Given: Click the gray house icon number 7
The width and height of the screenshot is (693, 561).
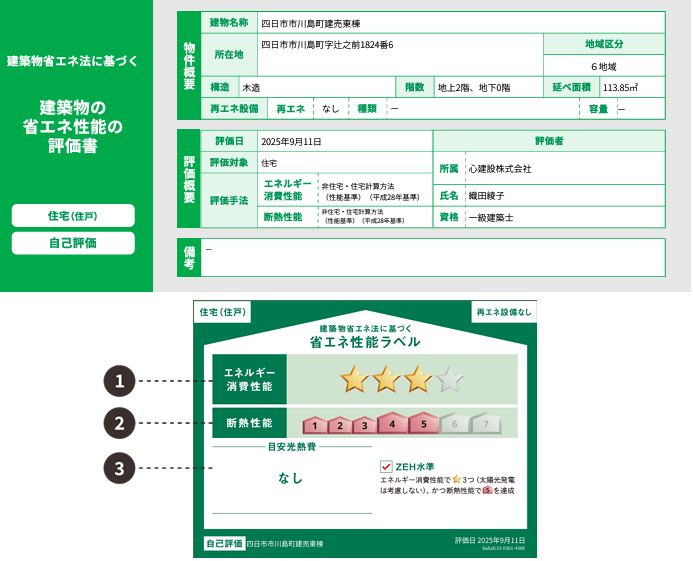Looking at the screenshot, I should click(x=486, y=424).
